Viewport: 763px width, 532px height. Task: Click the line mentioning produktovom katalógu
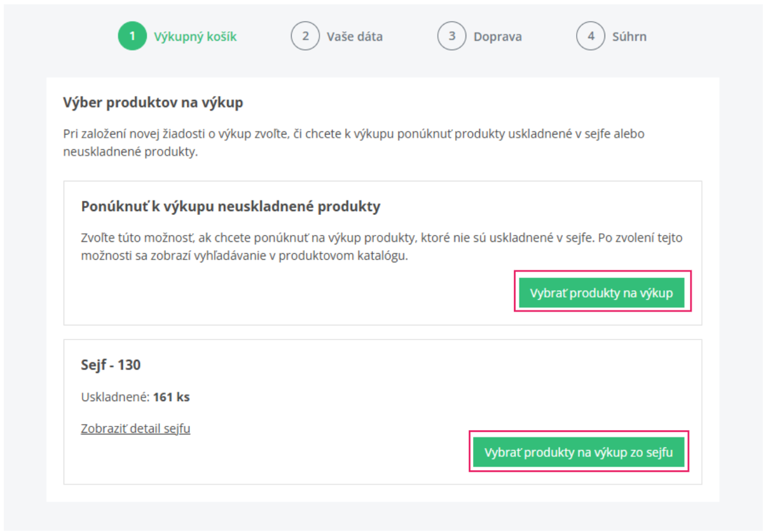(244, 257)
